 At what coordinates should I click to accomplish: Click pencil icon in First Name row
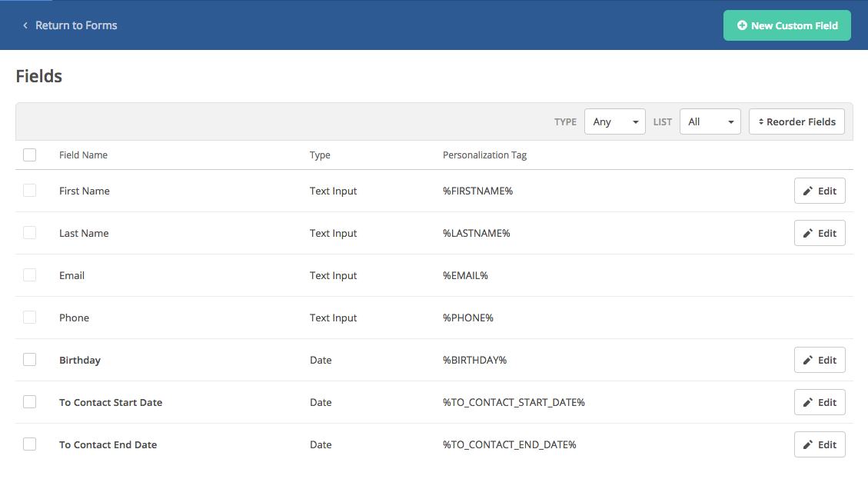tap(808, 191)
